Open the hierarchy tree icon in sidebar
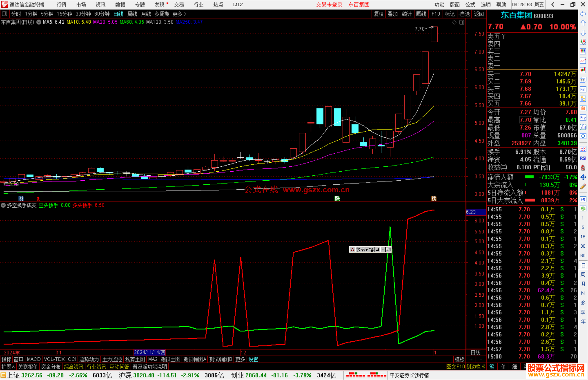Viewport: 588px width, 380px height. (x=583, y=99)
